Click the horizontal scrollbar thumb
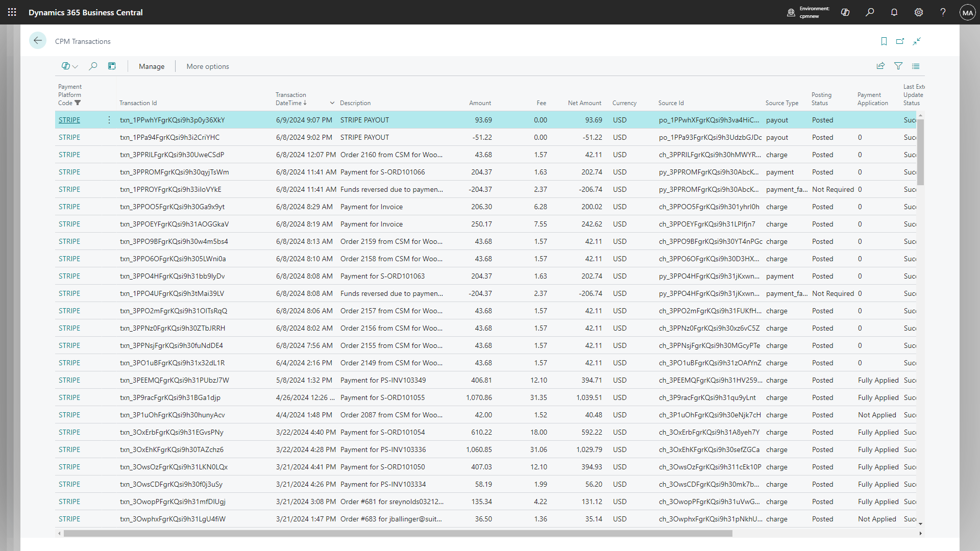This screenshot has width=980, height=551. tap(398, 534)
